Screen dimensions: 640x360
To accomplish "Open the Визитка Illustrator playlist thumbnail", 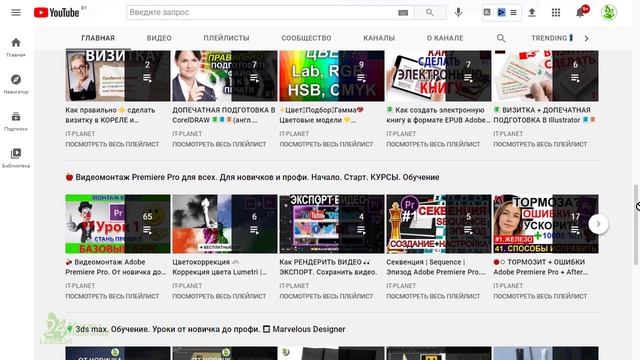I will pyautogui.click(x=546, y=76).
